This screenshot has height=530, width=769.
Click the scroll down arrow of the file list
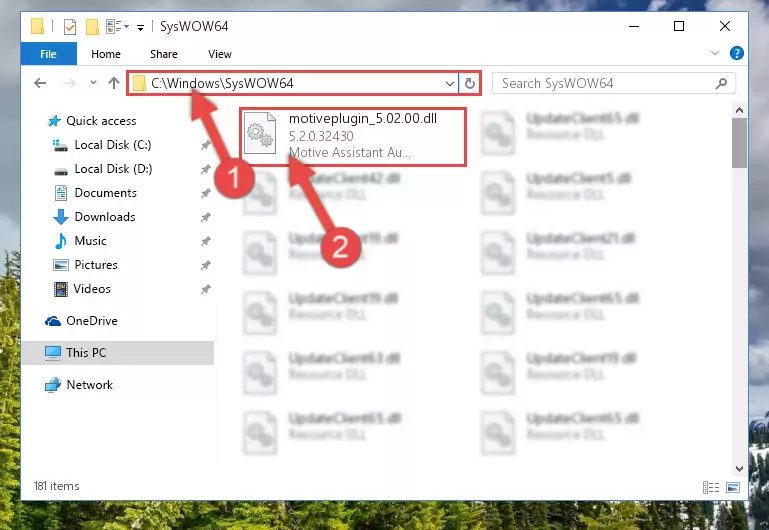point(739,469)
